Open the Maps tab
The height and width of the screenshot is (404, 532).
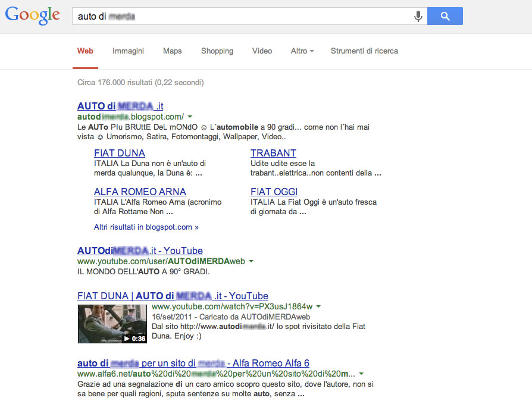[173, 51]
